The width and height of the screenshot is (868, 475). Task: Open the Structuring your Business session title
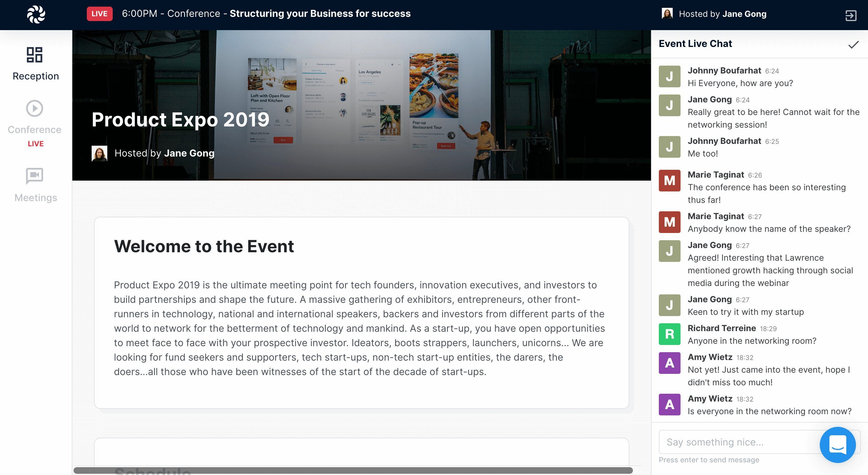coord(320,14)
